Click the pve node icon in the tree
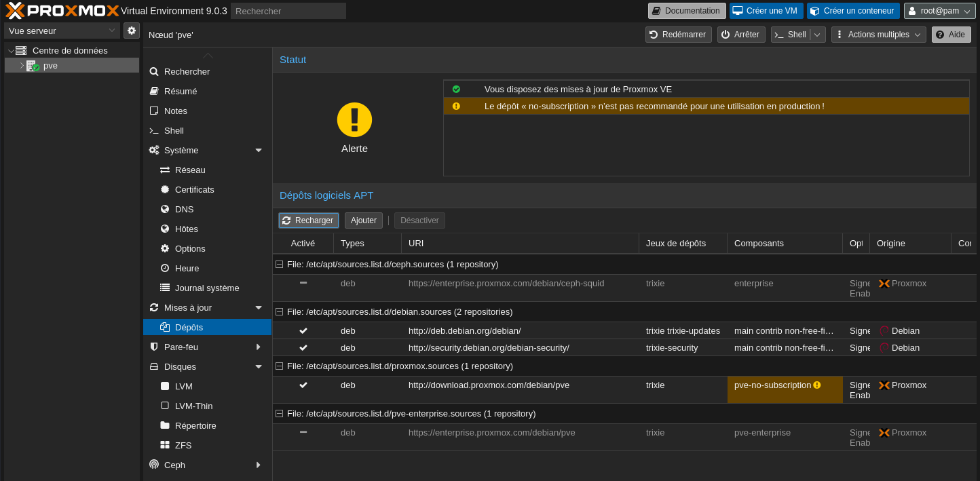Viewport: 980px width, 481px height. pos(33,66)
